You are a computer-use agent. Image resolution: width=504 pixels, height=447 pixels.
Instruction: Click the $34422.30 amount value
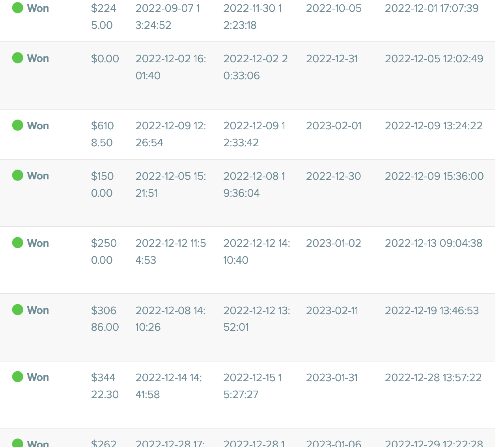pos(105,386)
